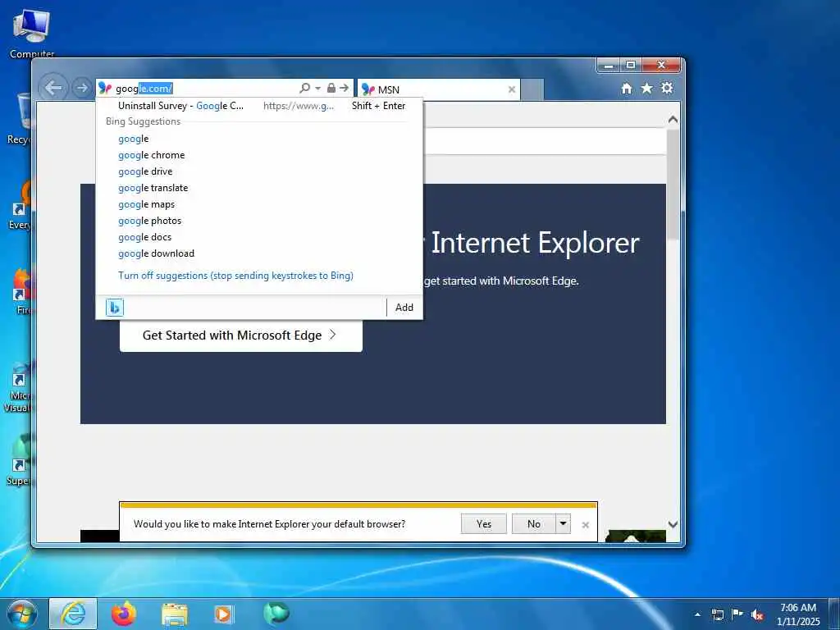Viewport: 840px width, 630px height.
Task: Choose the 'google photos' suggestion
Action: click(x=150, y=221)
